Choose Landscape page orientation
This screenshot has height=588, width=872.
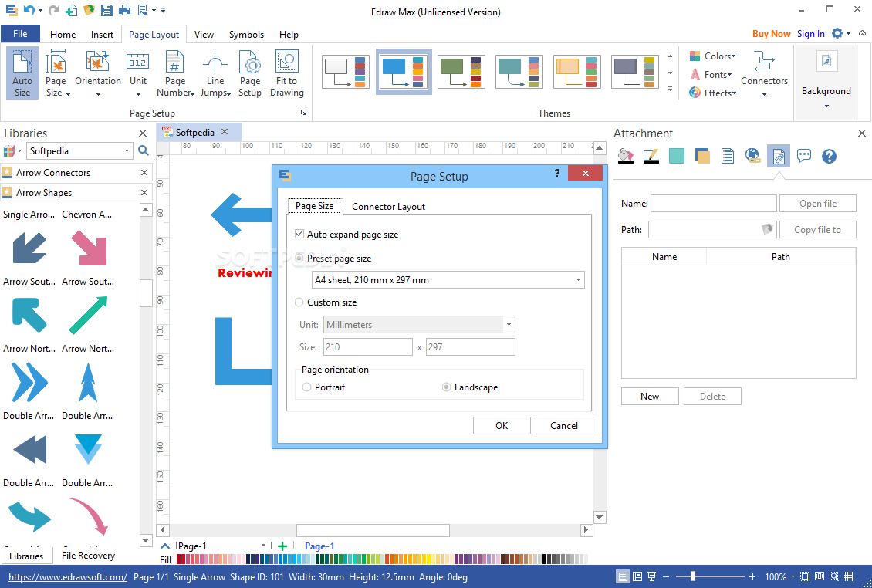click(446, 387)
